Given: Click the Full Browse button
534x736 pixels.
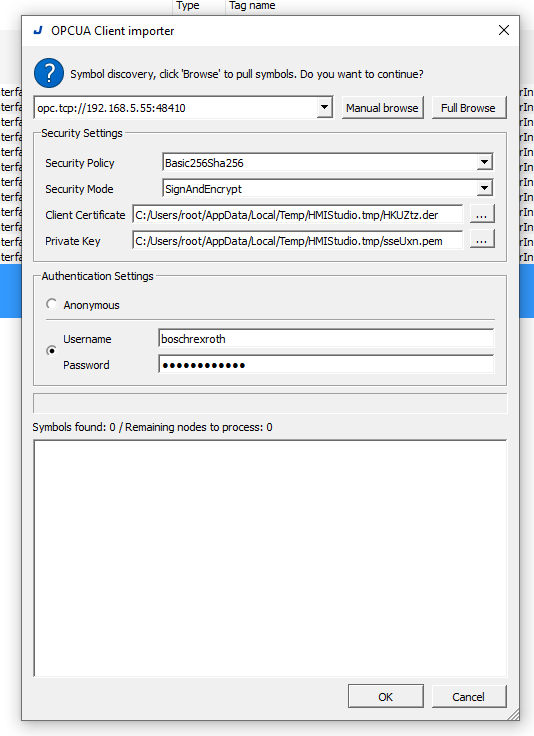Looking at the screenshot, I should 468,107.
